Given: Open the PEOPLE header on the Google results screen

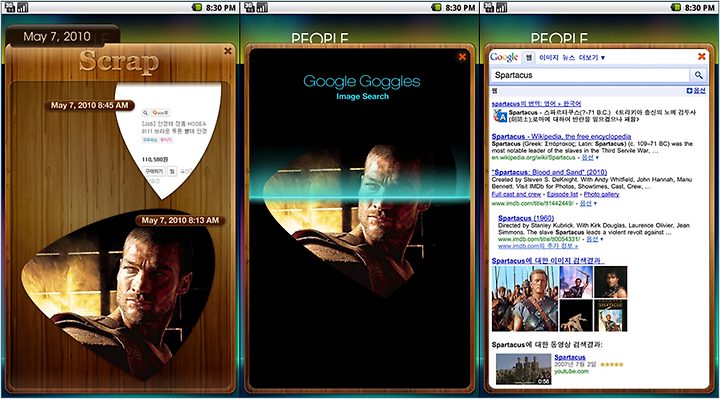Looking at the screenshot, I should pos(559,38).
